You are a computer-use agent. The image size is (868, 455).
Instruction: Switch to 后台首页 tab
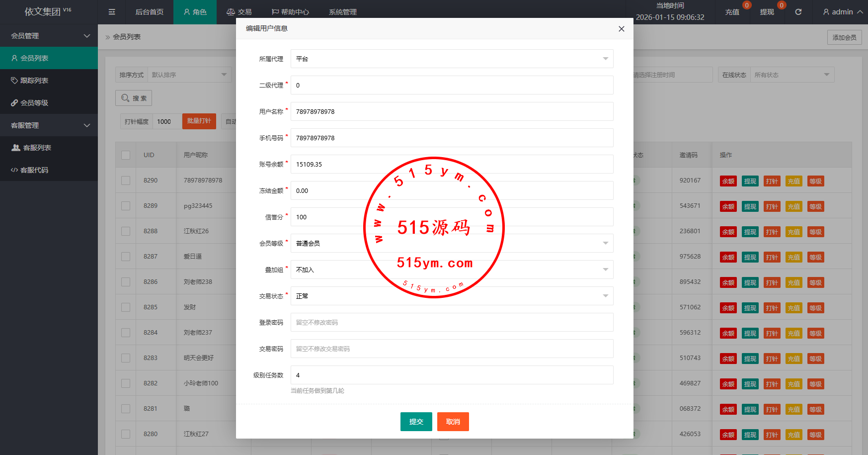pos(149,12)
